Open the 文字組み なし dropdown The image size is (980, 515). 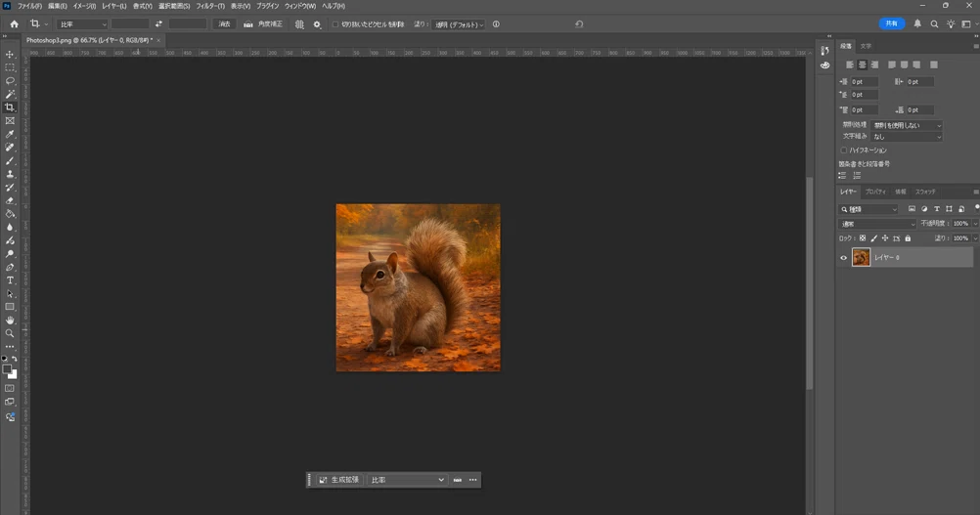coord(907,137)
